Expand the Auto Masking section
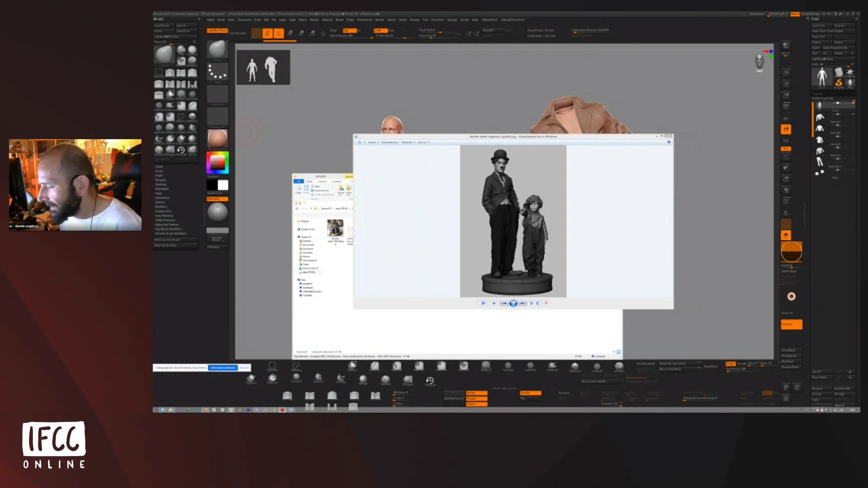 (x=165, y=216)
